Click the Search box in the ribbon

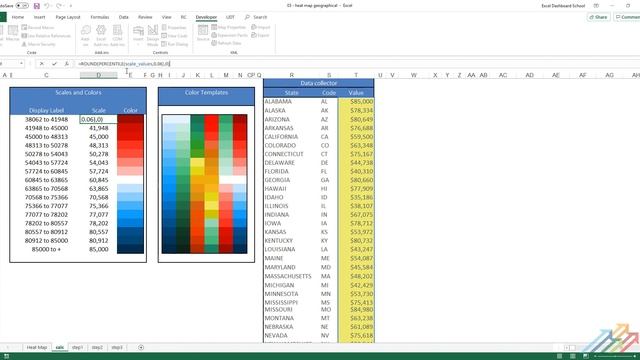pyautogui.click(x=256, y=17)
